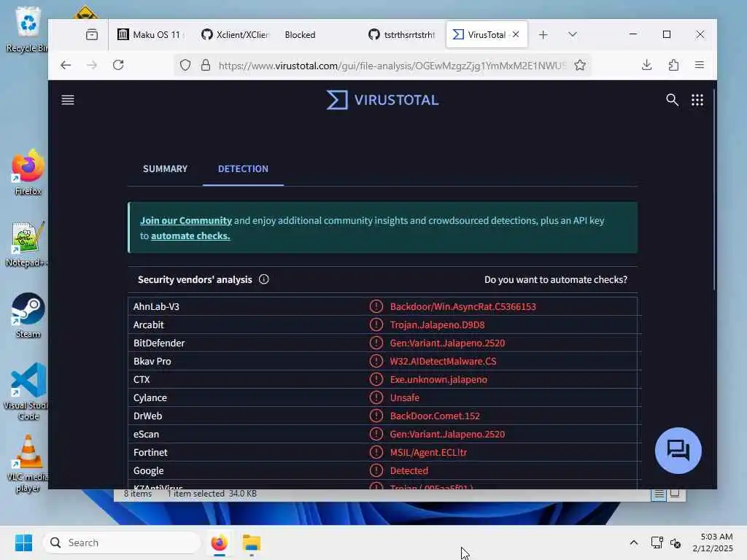Select the Notepad++ desktop shortcut
Image resolution: width=747 pixels, height=560 pixels.
(x=27, y=244)
